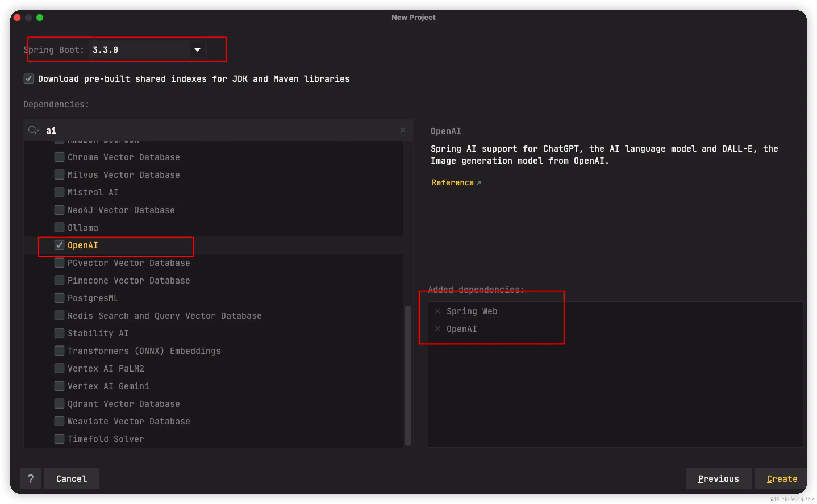The image size is (817, 504).
Task: Click the green zoom window button
Action: coord(40,18)
